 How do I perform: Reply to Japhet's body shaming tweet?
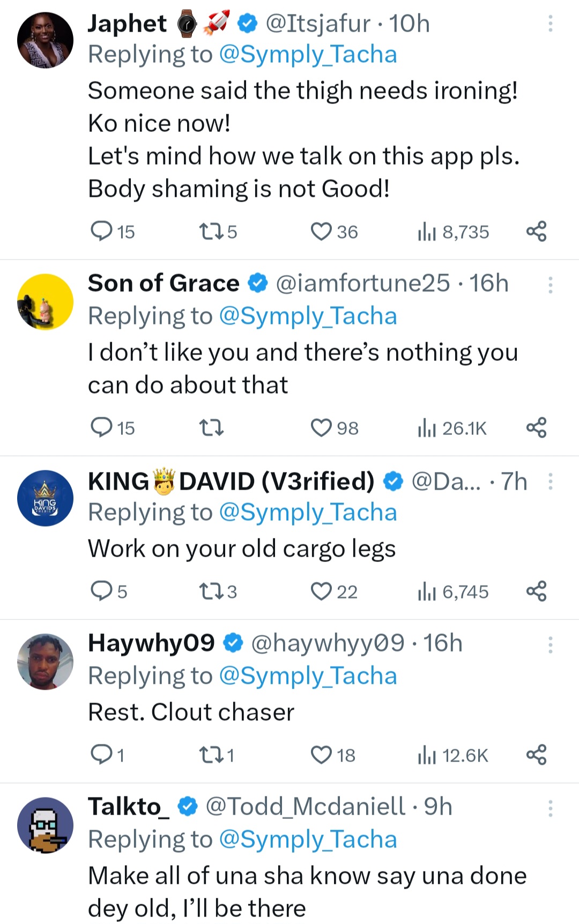click(101, 232)
